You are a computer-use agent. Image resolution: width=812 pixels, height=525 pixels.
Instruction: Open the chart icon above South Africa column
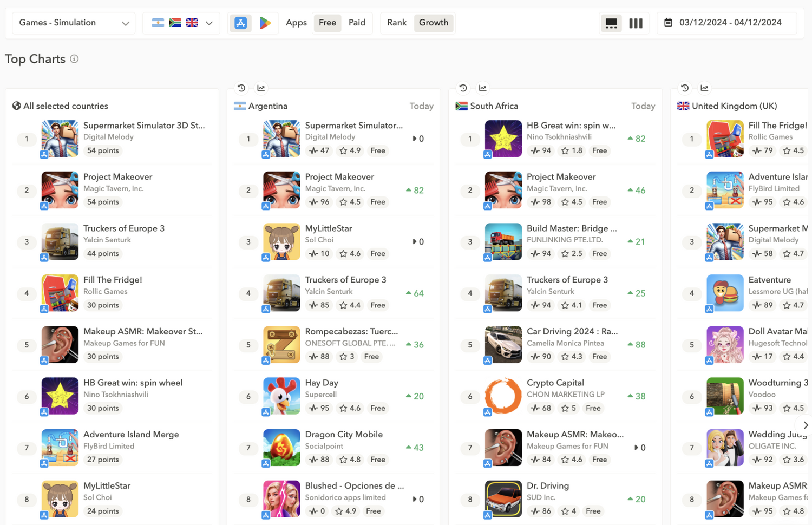[483, 88]
